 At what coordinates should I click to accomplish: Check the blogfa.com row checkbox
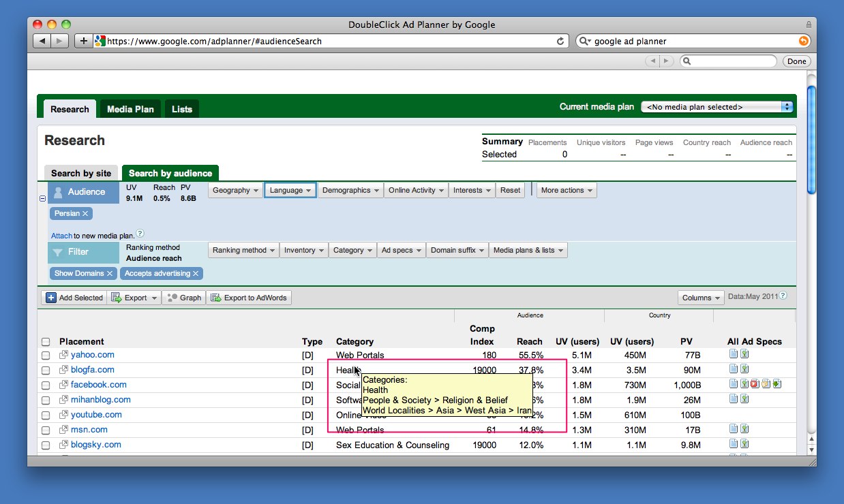[46, 371]
